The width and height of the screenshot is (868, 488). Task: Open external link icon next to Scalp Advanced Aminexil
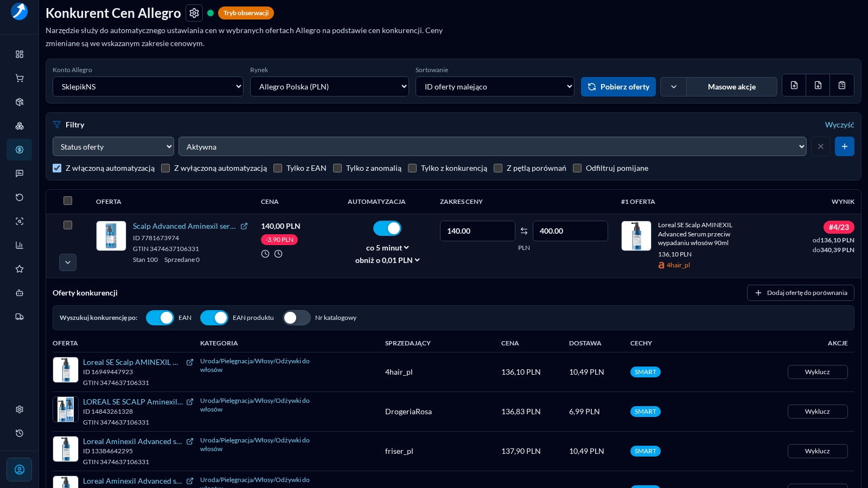pos(244,226)
